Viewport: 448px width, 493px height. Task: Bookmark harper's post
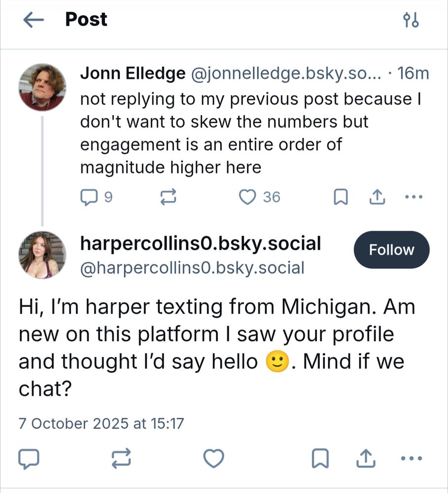click(x=320, y=459)
